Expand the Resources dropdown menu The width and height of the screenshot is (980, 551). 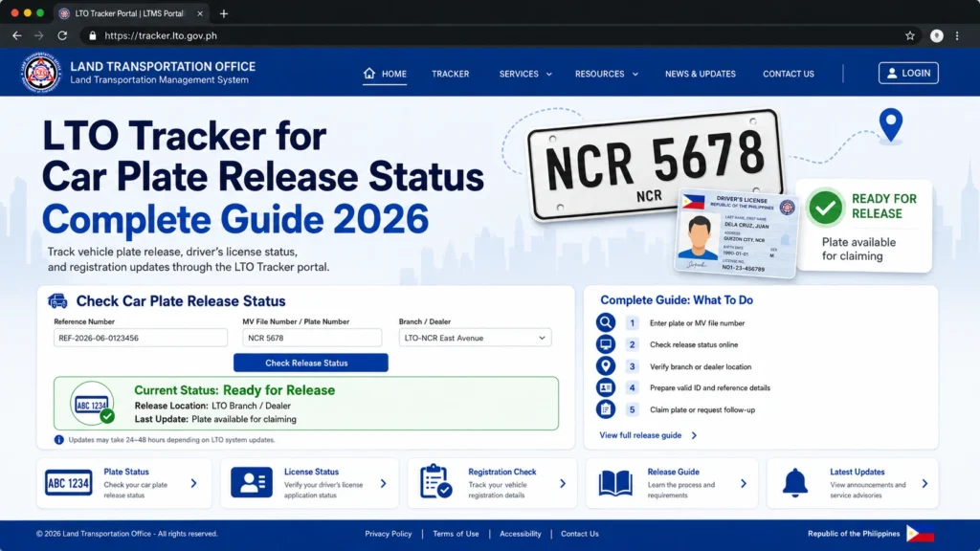coord(606,74)
